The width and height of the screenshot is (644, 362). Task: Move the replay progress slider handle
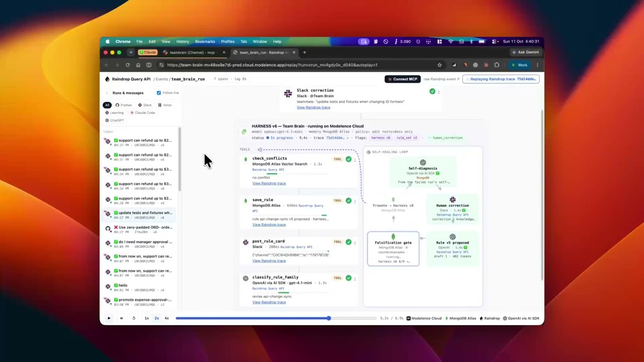click(x=329, y=318)
